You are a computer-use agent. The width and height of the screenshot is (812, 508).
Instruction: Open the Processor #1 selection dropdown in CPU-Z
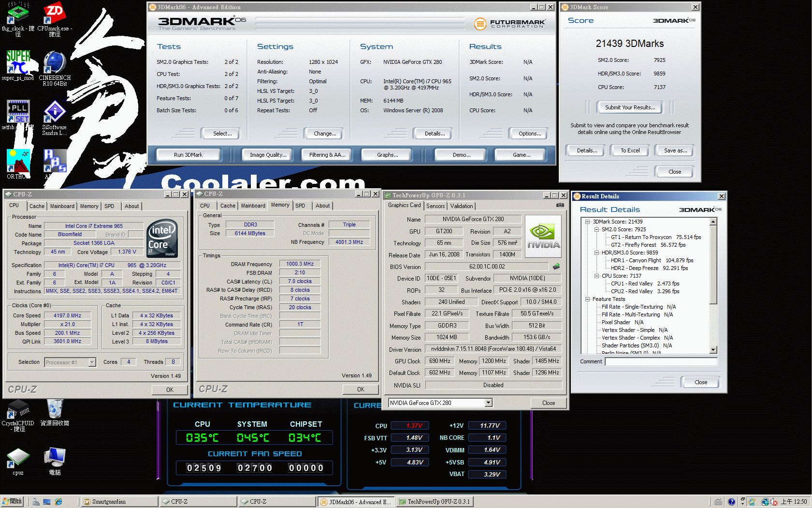[x=92, y=362]
